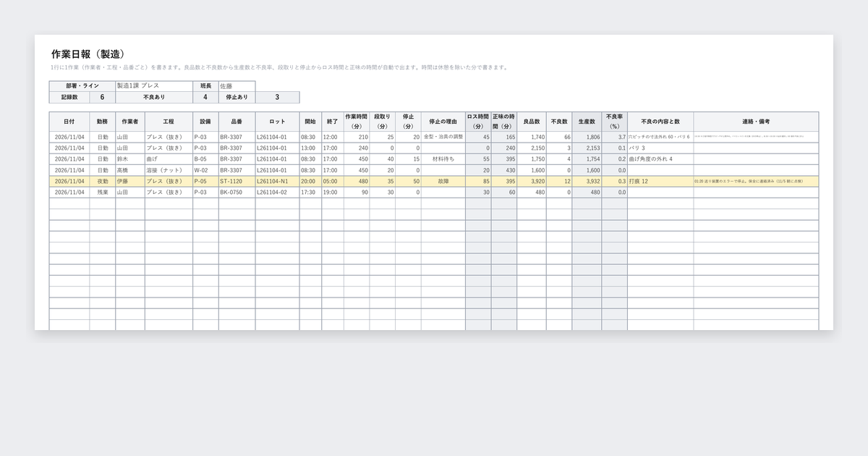The height and width of the screenshot is (456, 868).
Task: Select the stop reason cell 材料待ち
Action: (x=443, y=159)
